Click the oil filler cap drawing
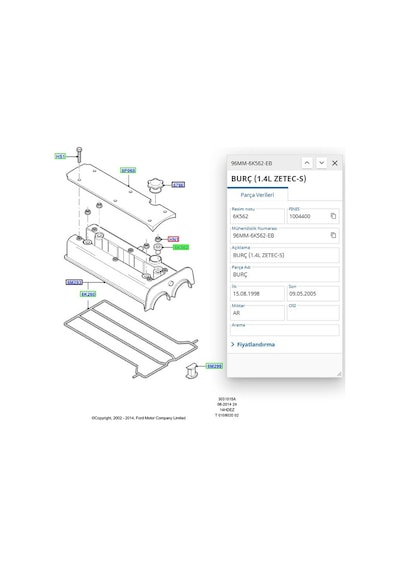The image size is (400, 570). tap(156, 185)
